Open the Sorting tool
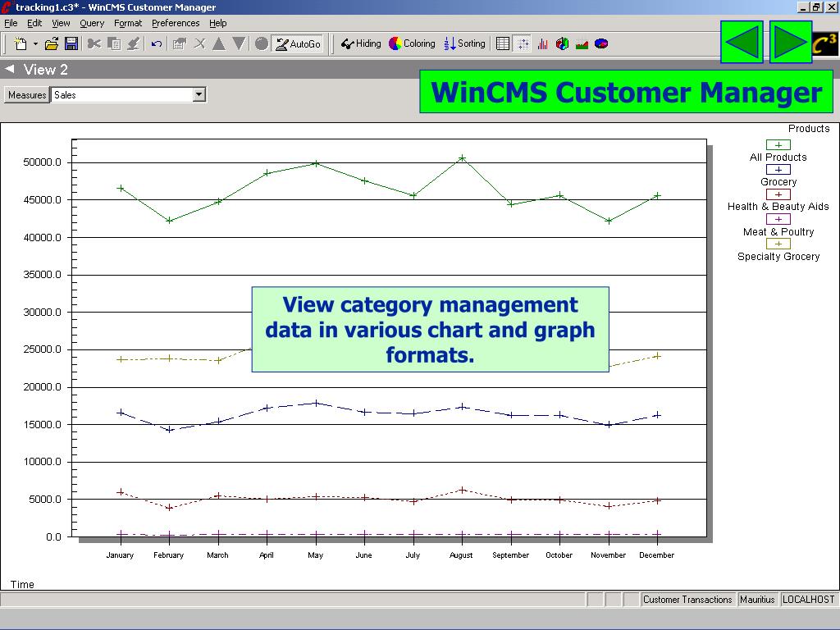Image resolution: width=840 pixels, height=630 pixels. (x=464, y=44)
